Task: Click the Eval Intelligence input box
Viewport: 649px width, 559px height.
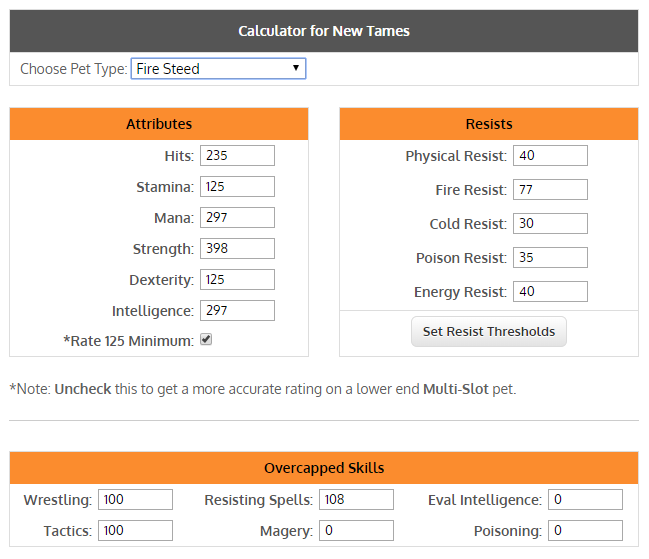Action: (585, 499)
